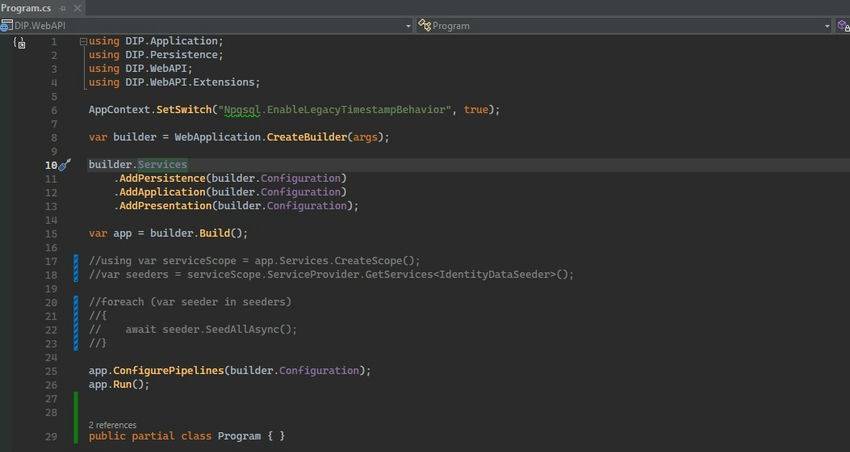Click the member cube-with-lock icon
This screenshot has width=850, height=452.
(843, 25)
